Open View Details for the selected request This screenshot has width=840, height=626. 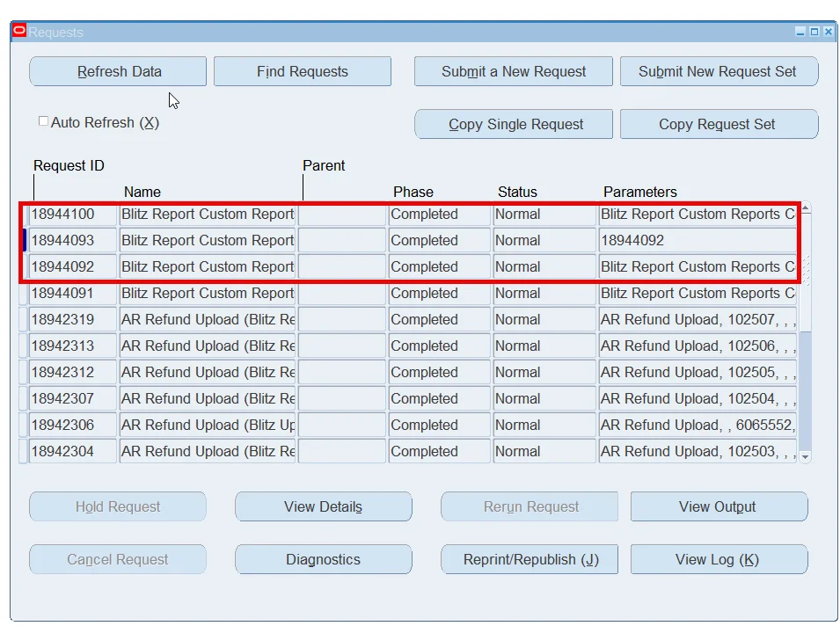(x=324, y=506)
